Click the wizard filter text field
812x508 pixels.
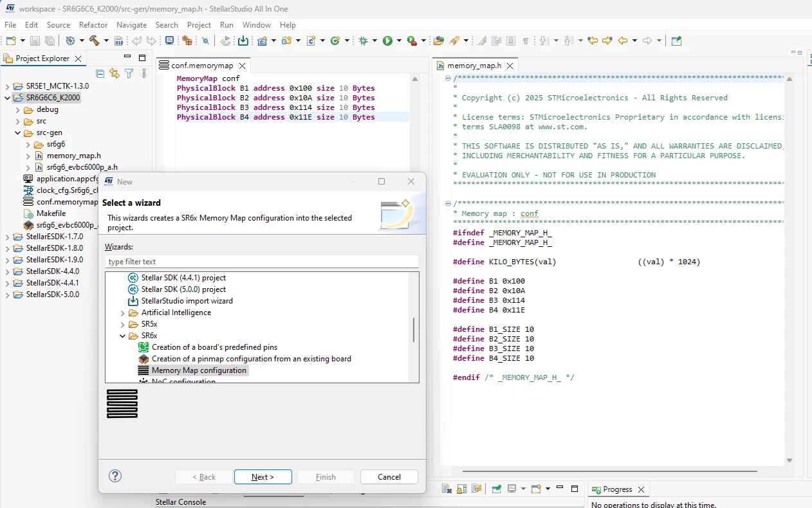coord(262,262)
